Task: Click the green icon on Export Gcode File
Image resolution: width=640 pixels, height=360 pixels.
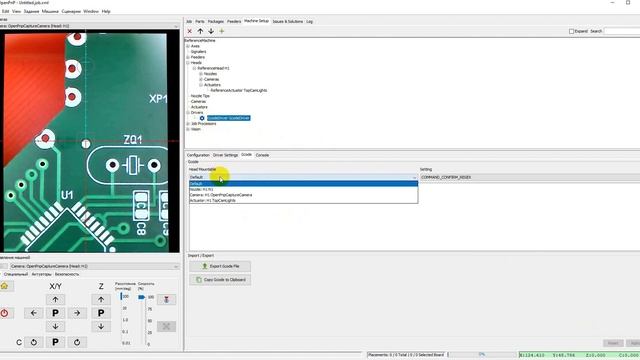Action: [x=205, y=266]
